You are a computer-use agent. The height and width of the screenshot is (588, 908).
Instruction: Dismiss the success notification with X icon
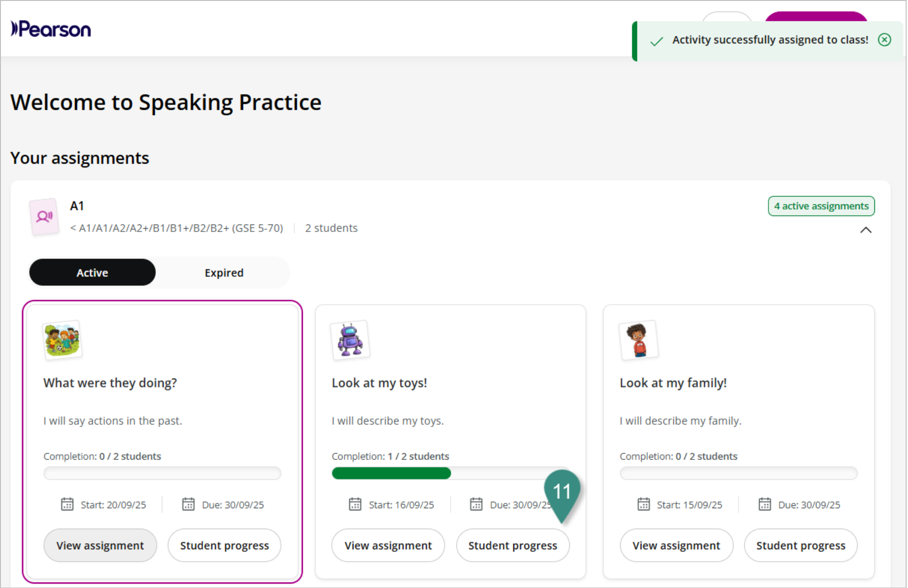(884, 40)
